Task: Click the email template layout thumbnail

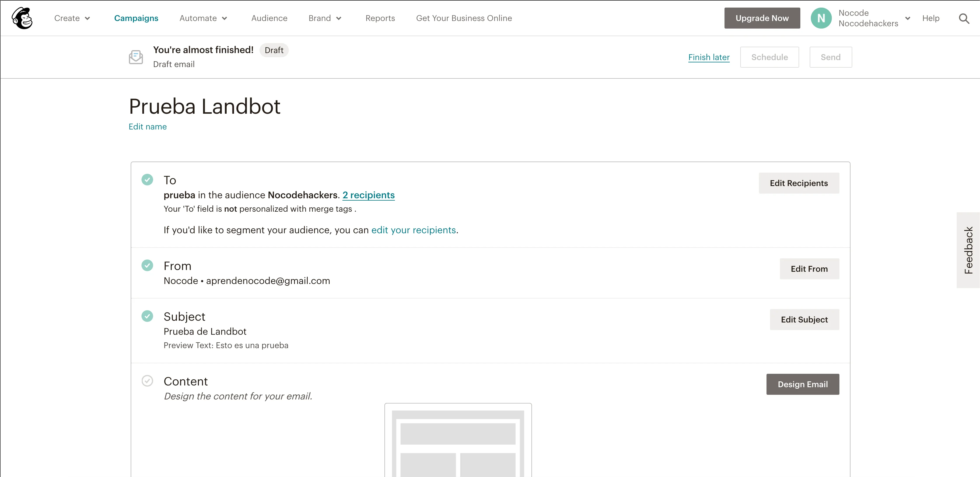Action: (458, 441)
